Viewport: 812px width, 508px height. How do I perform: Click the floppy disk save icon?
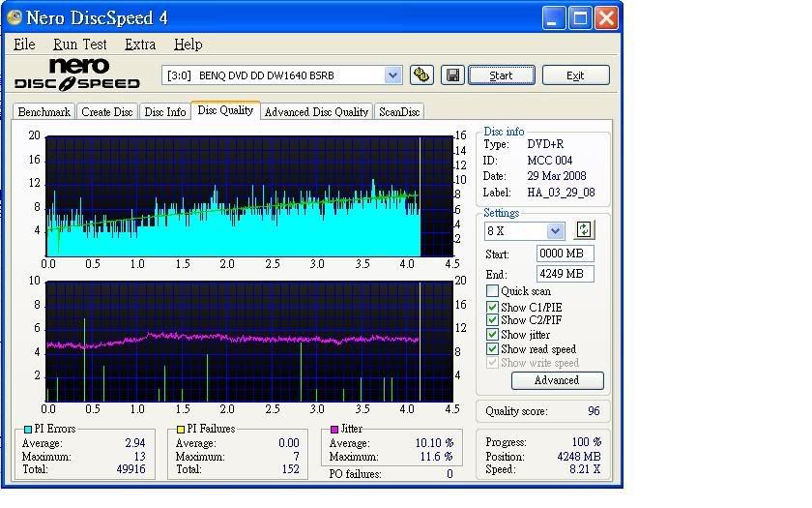(452, 75)
